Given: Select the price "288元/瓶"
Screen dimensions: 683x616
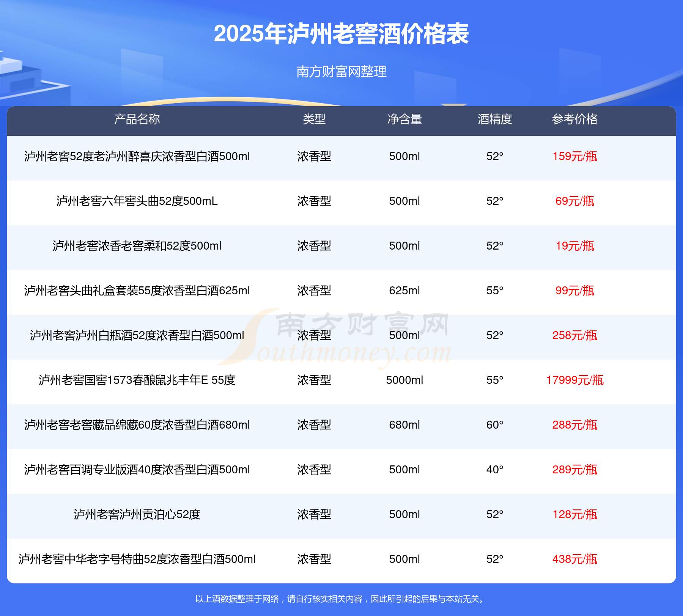Looking at the screenshot, I should pyautogui.click(x=575, y=425).
